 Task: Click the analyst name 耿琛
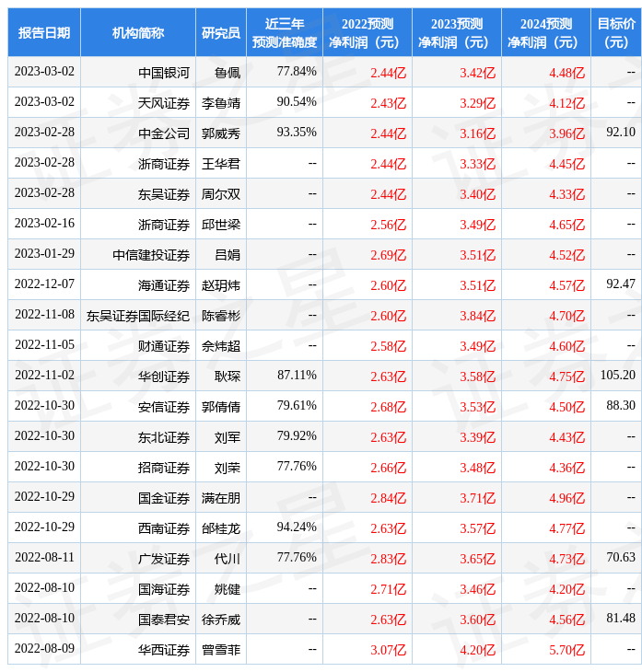coord(228,377)
